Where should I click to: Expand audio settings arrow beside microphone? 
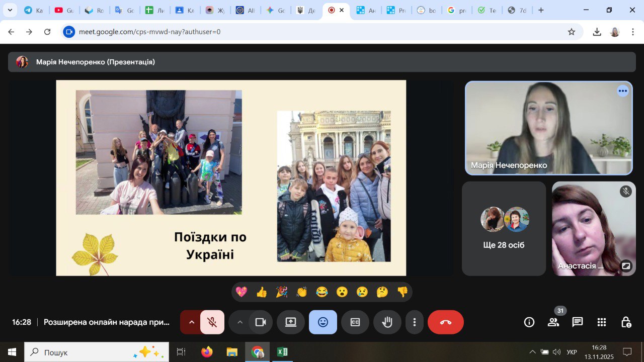191,322
